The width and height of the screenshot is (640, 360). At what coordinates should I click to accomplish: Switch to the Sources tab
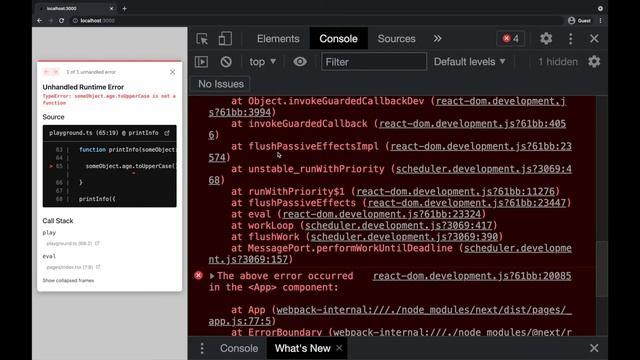(396, 39)
